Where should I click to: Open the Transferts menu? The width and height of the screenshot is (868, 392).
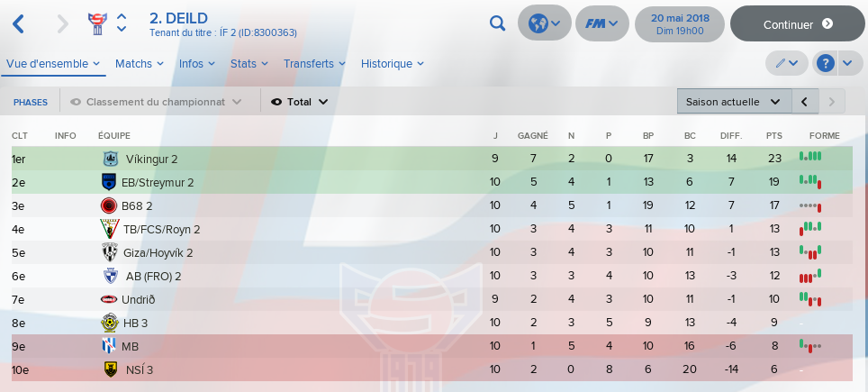tap(314, 64)
